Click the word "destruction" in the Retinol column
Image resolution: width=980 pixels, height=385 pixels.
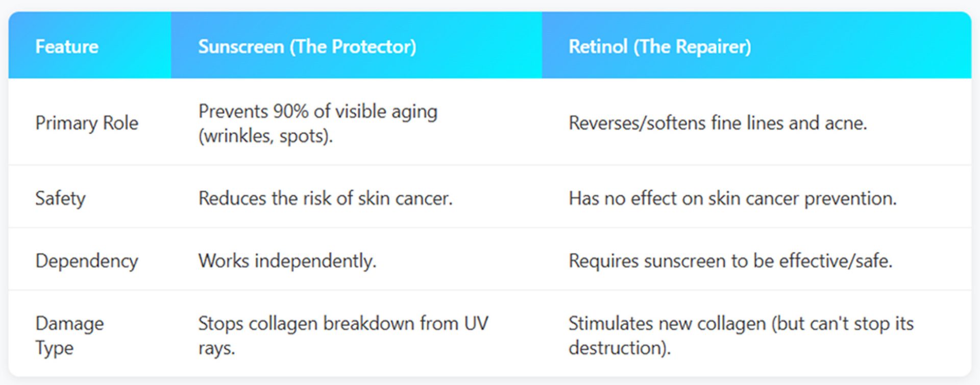617,348
